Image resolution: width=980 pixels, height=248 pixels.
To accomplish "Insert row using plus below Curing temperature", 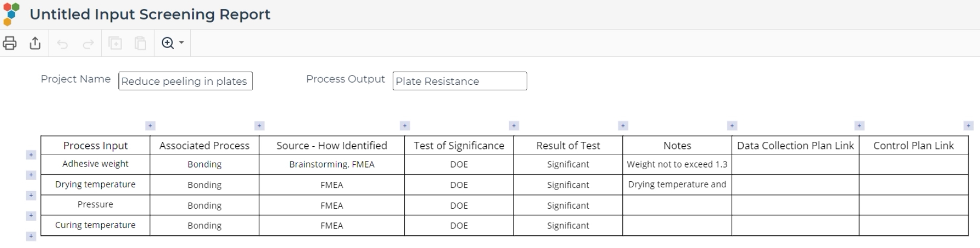I will click(31, 237).
